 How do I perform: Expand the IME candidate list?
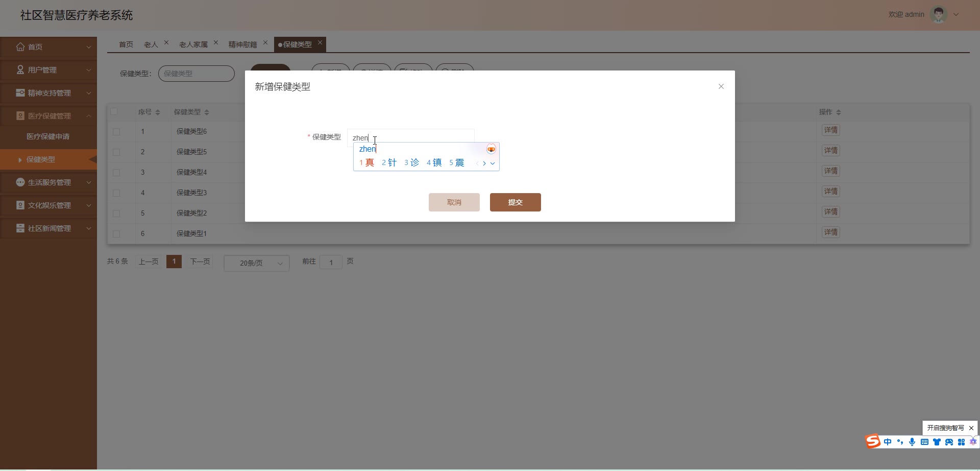pyautogui.click(x=493, y=163)
